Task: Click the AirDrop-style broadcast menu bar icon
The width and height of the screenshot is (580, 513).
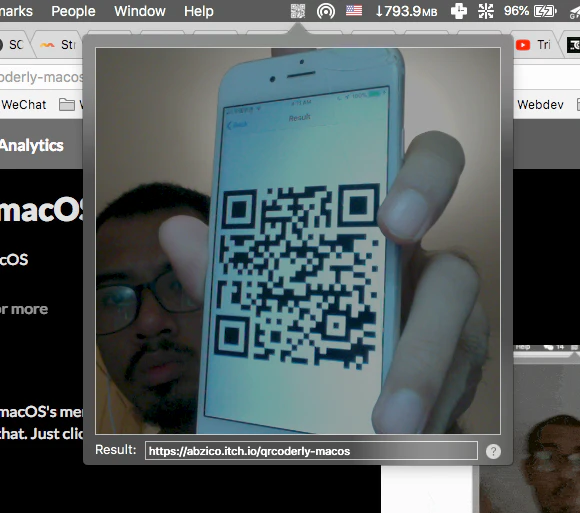Action: coord(326,11)
